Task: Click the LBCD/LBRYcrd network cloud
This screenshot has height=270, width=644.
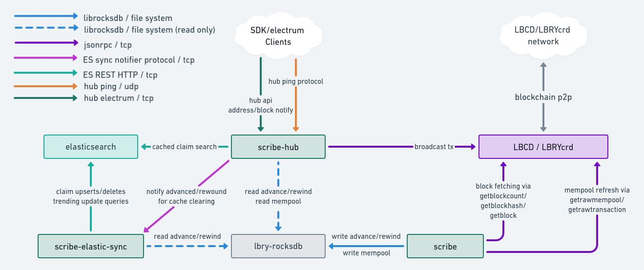Action: pyautogui.click(x=542, y=36)
